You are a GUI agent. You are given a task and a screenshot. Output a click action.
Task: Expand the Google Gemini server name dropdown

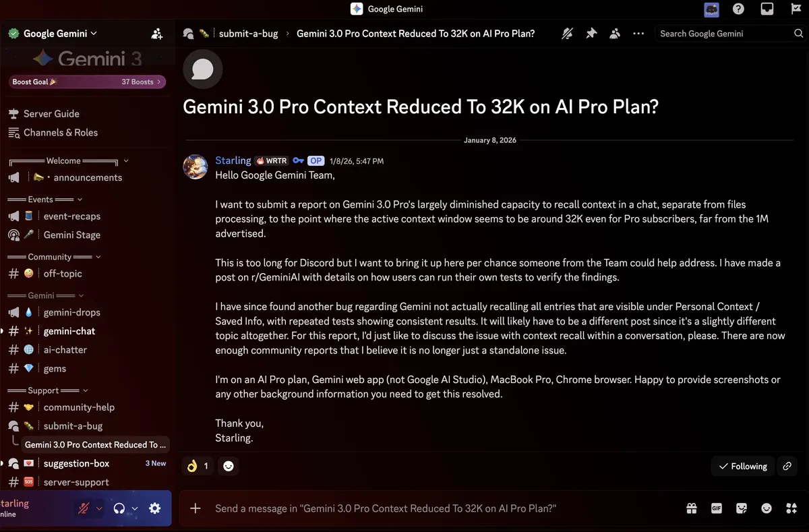(60, 34)
